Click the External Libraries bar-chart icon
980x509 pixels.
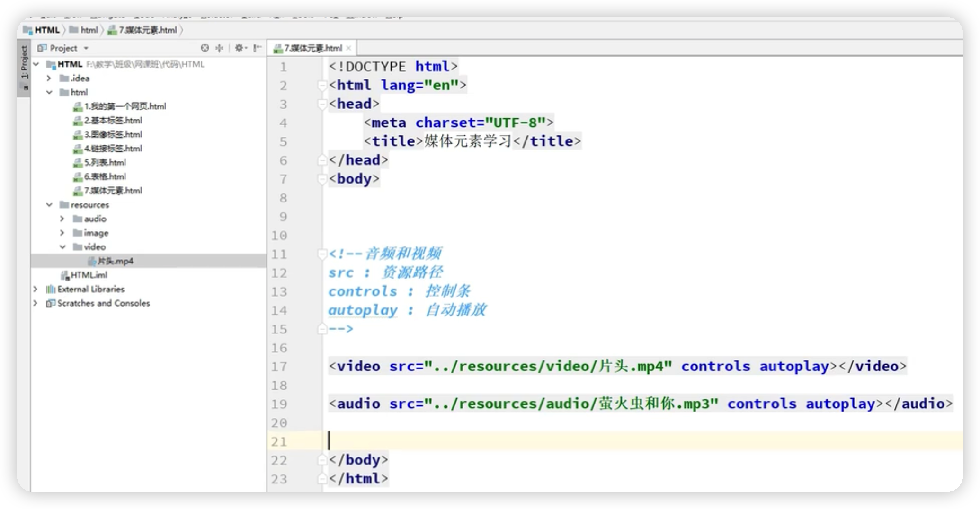(50, 289)
